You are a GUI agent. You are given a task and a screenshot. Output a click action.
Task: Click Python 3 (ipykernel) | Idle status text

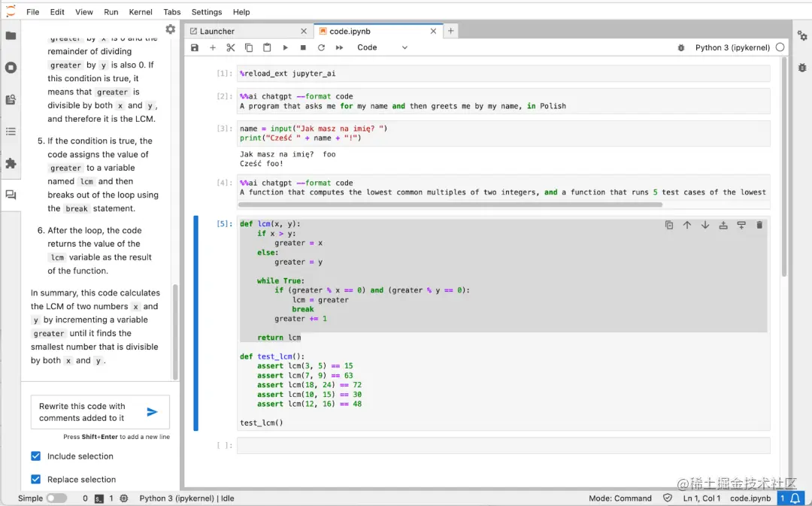click(x=187, y=498)
